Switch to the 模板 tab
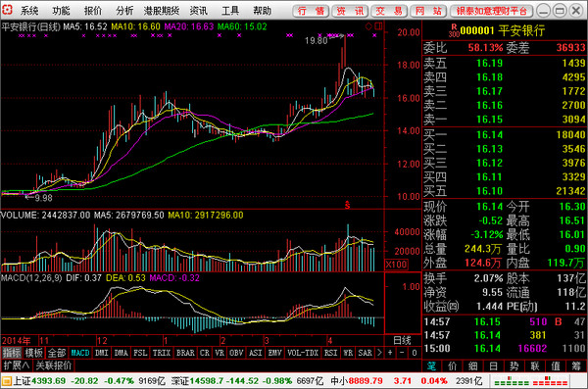Screen dimensions: 588x389 tap(33, 353)
